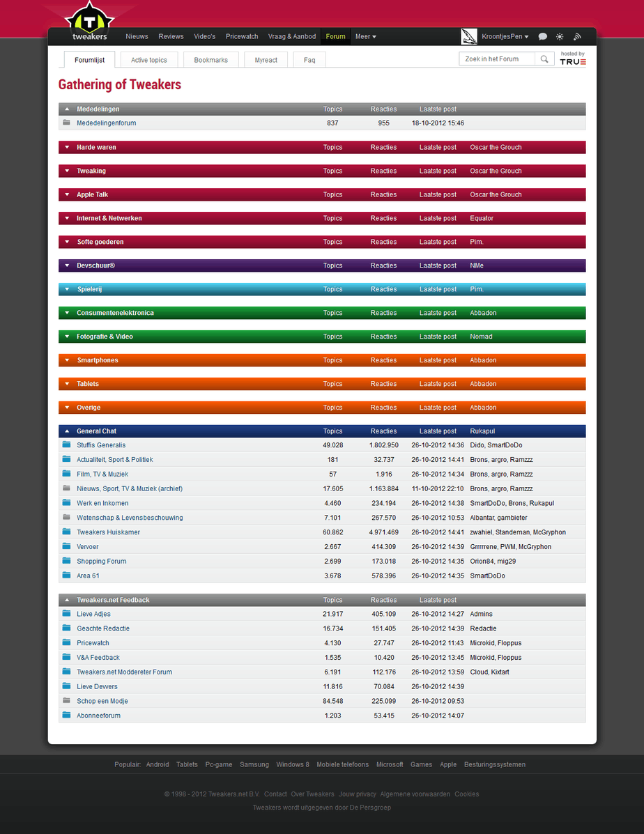Screen dimensions: 644x834
Task: Open Algemene voorwaarden footer link
Action: pyautogui.click(x=415, y=794)
